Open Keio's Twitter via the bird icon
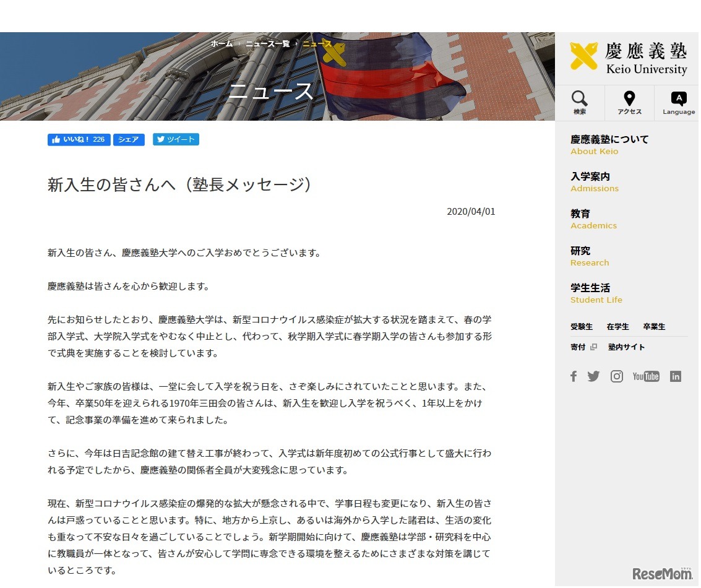 (x=593, y=376)
